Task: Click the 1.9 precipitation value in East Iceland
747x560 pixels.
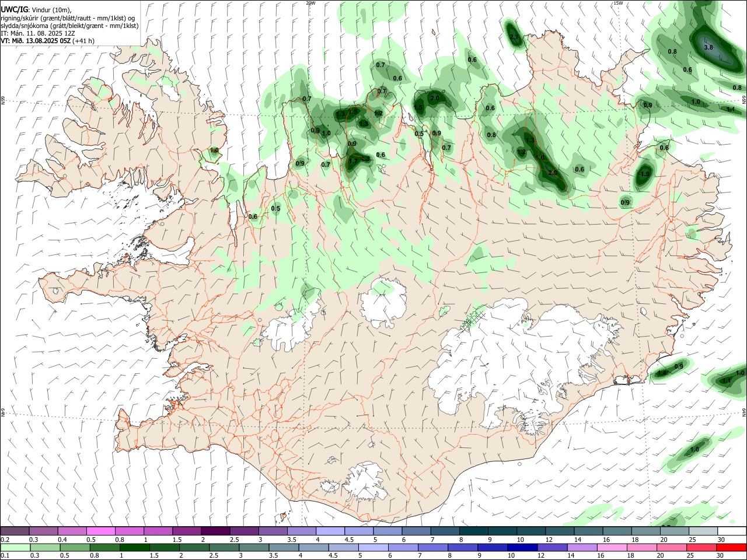Action: point(645,174)
